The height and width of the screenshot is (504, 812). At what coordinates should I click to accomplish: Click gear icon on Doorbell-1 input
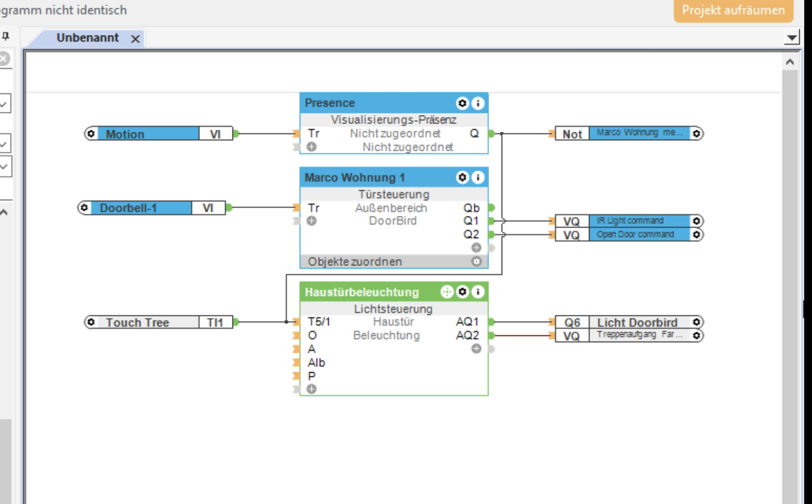pos(84,207)
